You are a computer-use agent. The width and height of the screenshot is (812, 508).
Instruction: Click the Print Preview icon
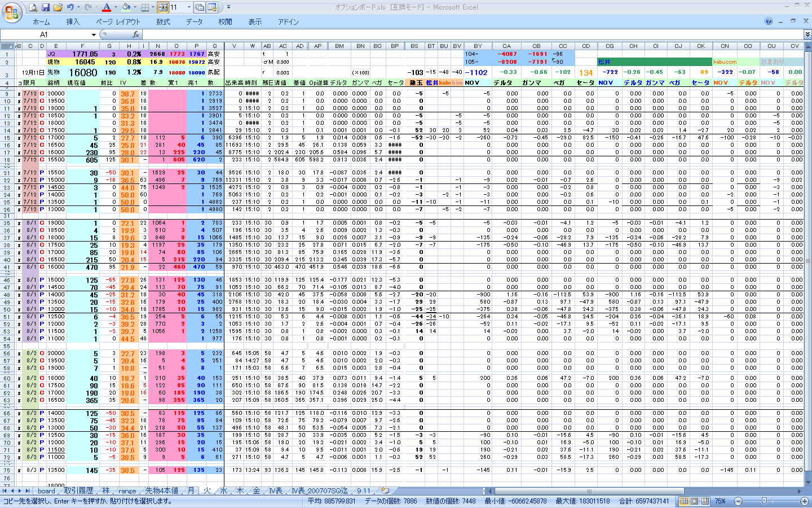pos(33,7)
